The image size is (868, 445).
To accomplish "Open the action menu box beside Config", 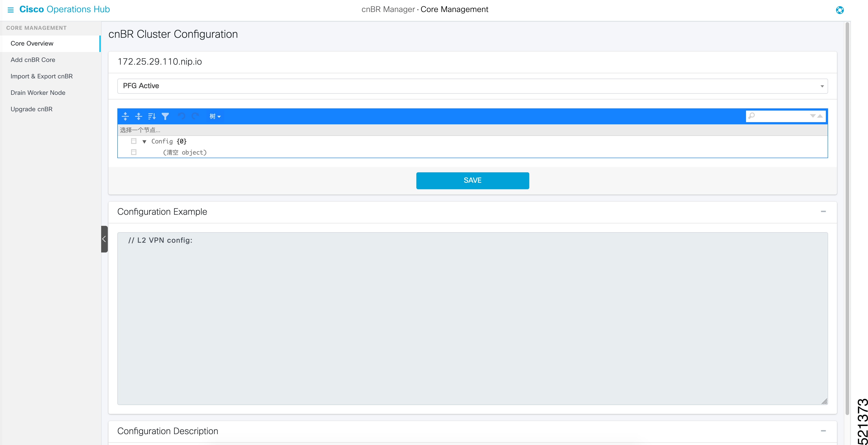I will (x=134, y=141).
